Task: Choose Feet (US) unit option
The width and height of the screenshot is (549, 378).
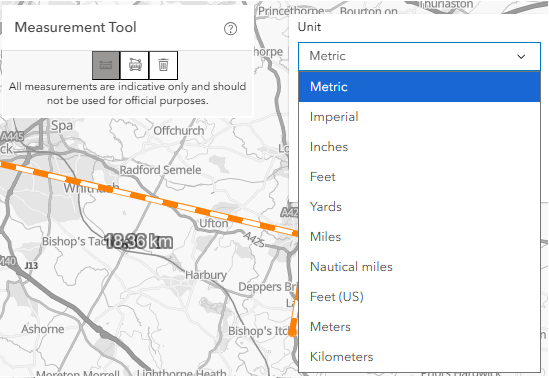Action: pos(419,297)
